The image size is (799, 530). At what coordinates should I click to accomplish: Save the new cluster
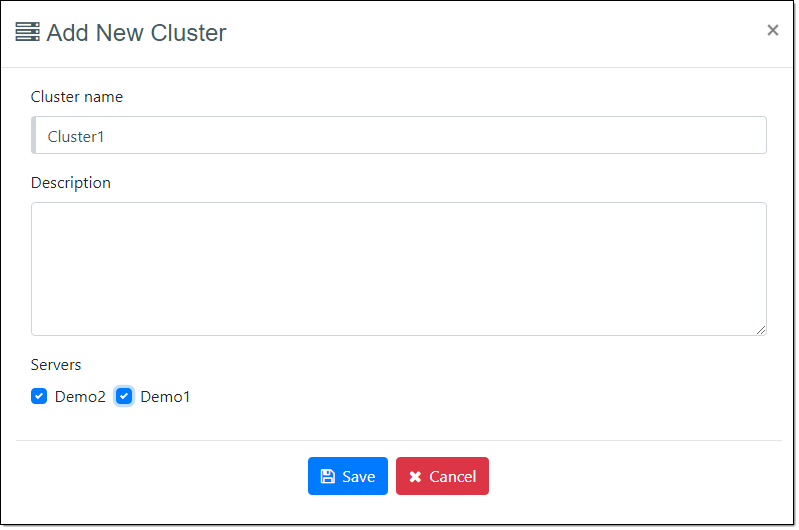[x=347, y=476]
